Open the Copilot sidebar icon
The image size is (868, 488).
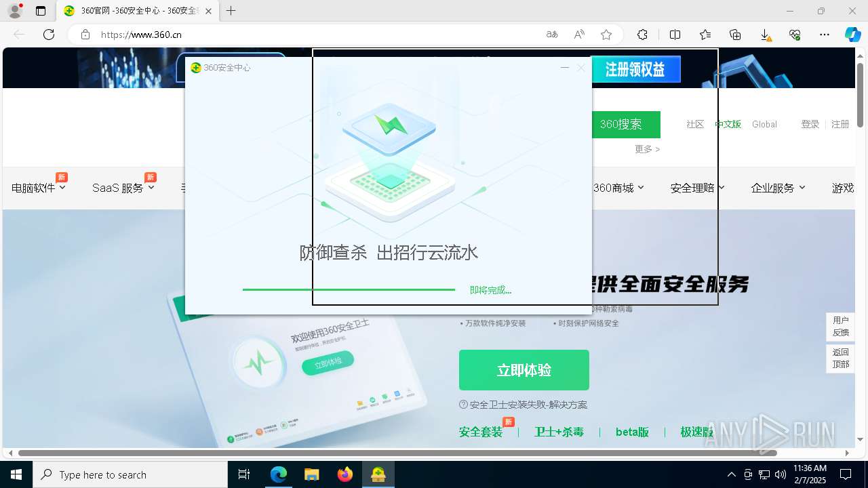click(852, 35)
